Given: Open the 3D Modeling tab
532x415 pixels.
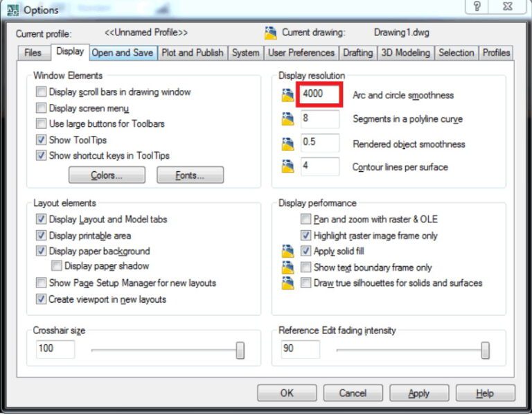Looking at the screenshot, I should pos(406,53).
